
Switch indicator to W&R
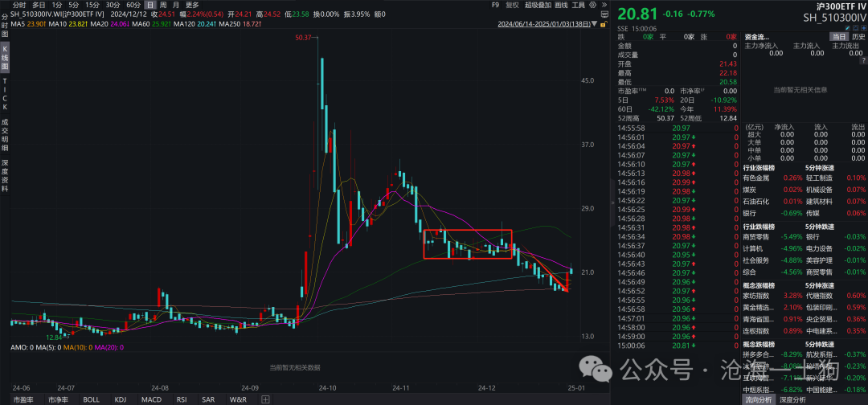coord(238,399)
